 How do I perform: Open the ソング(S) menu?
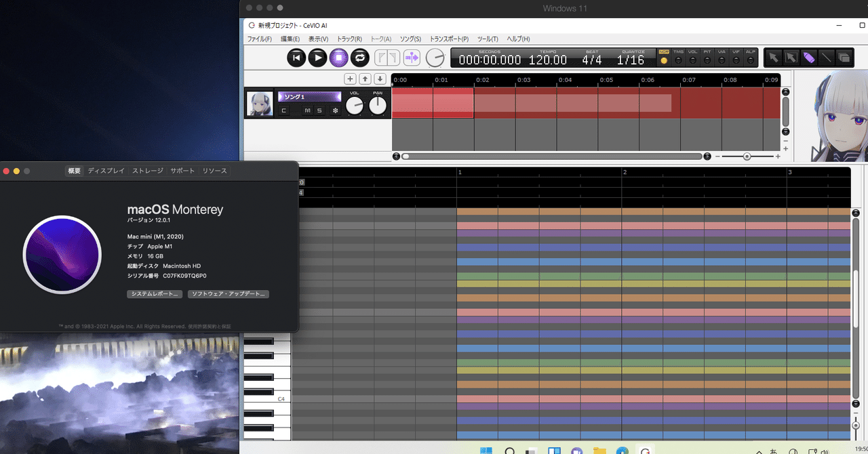(410, 39)
